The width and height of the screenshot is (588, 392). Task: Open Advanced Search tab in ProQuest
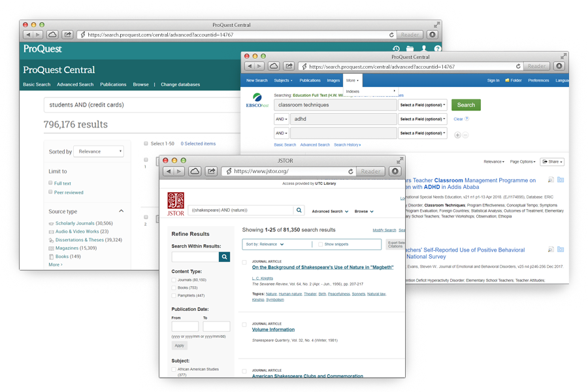75,84
